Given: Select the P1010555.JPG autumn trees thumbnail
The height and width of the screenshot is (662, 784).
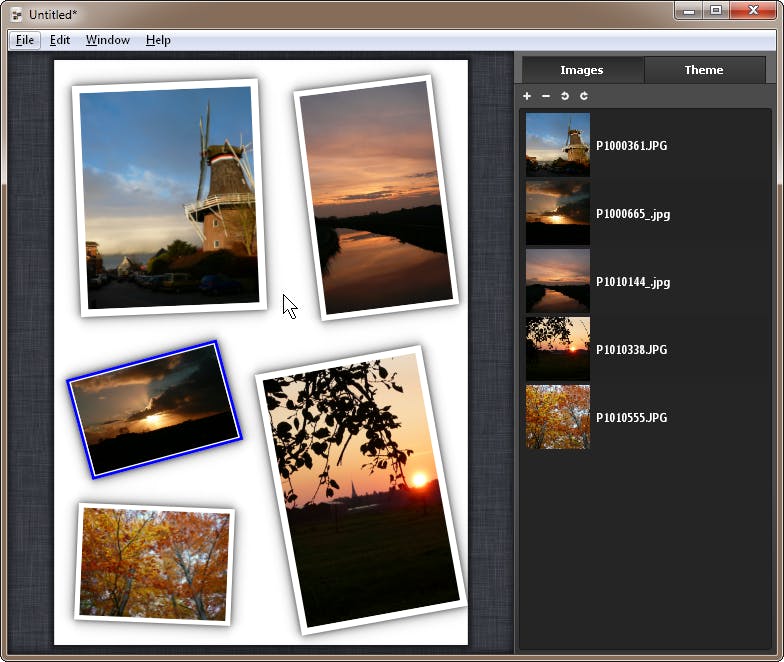Looking at the screenshot, I should [558, 417].
